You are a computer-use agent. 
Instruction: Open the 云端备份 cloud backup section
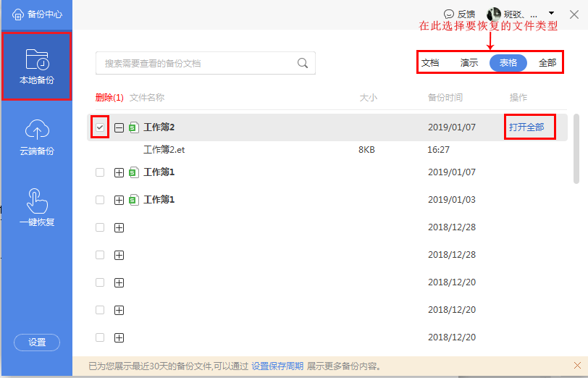(x=37, y=137)
